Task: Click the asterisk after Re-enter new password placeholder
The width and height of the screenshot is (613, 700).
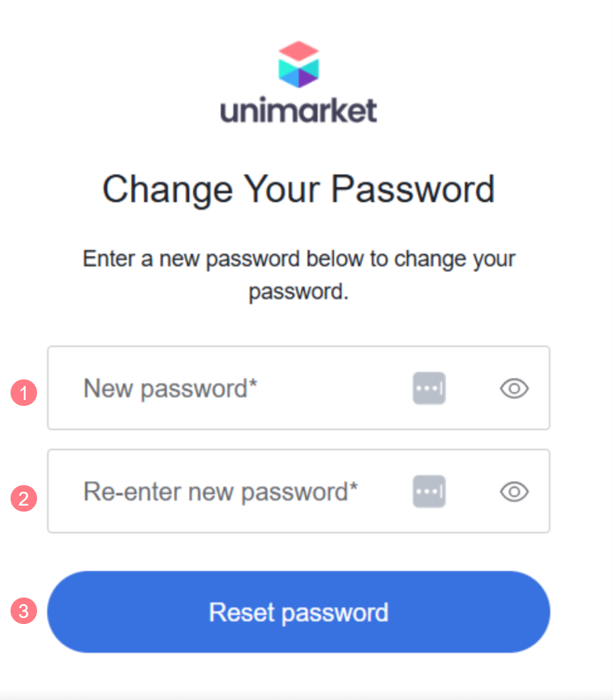Action: click(x=353, y=488)
